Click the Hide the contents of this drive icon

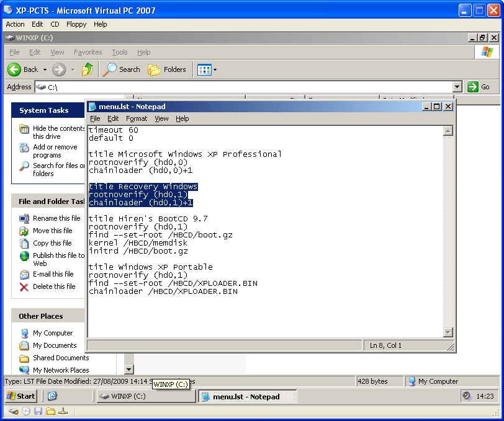coord(24,129)
